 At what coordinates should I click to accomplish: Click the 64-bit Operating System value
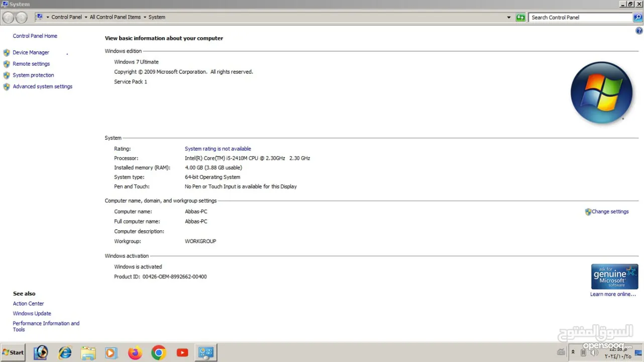(212, 177)
